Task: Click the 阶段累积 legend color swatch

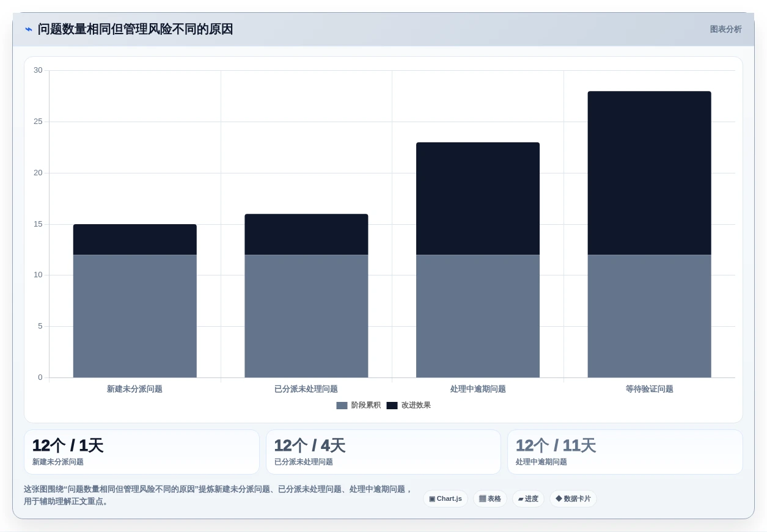Action: (342, 406)
